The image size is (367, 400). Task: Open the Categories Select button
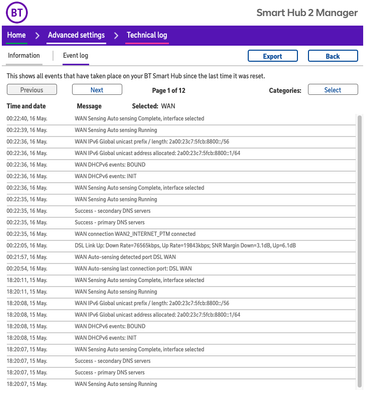pyautogui.click(x=333, y=90)
